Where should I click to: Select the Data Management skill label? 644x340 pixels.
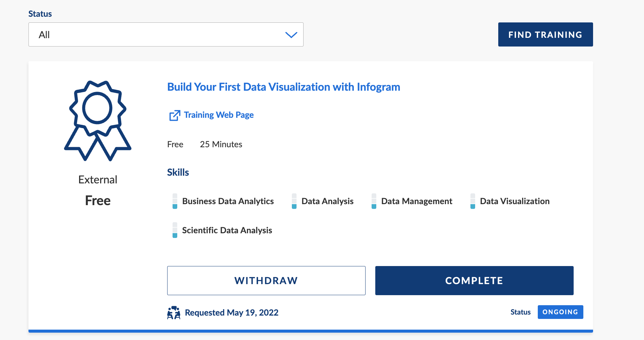(x=417, y=201)
